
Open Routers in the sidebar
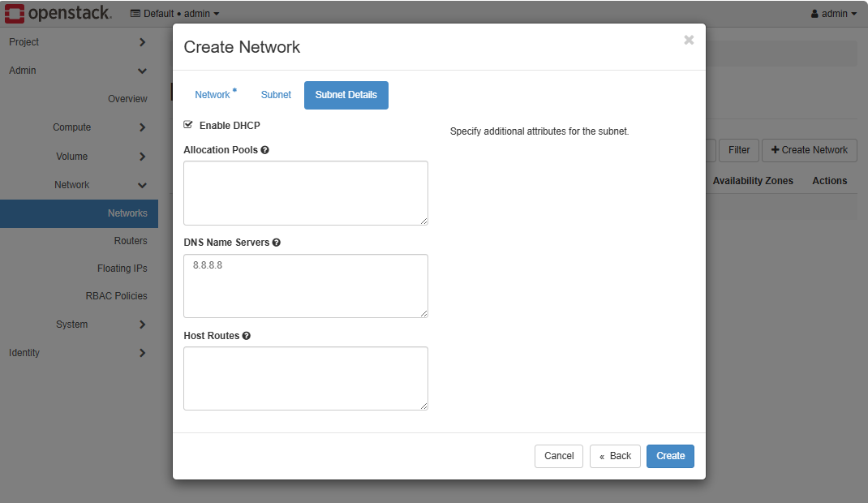pos(131,241)
